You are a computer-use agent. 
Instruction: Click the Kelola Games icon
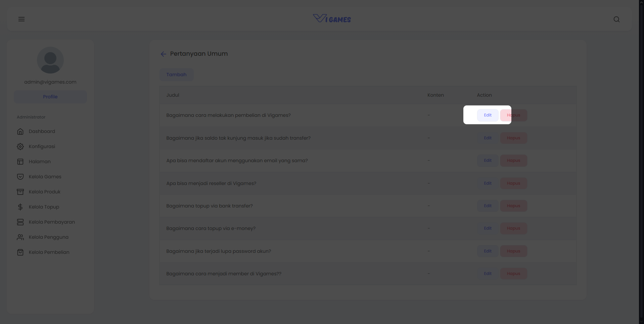[20, 177]
